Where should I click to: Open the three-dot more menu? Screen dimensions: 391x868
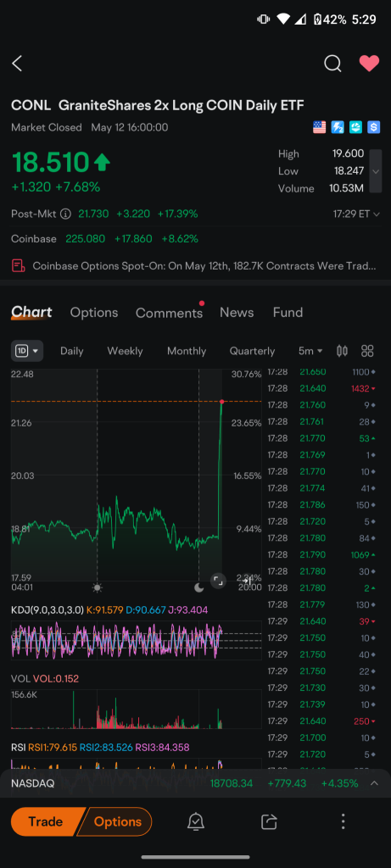pyautogui.click(x=343, y=821)
